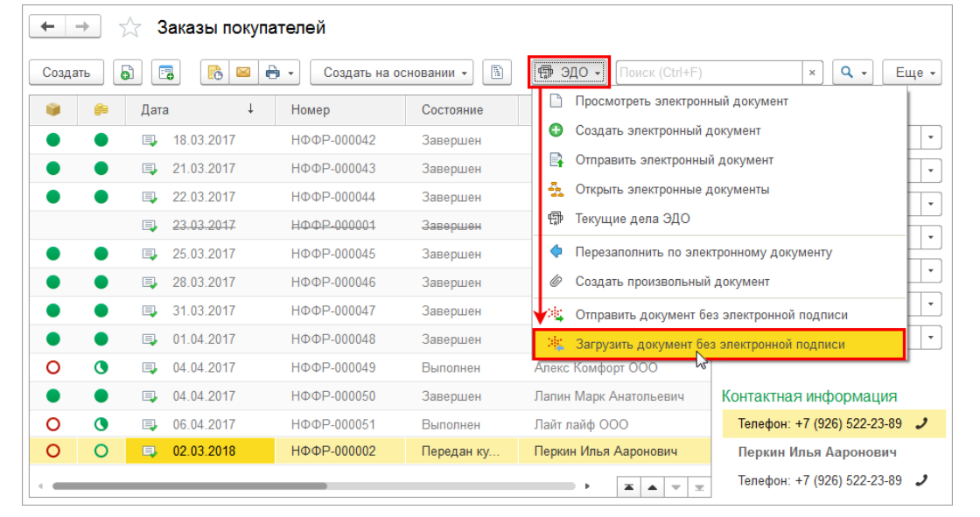Click the Создать button
980x517 pixels.
tap(66, 73)
